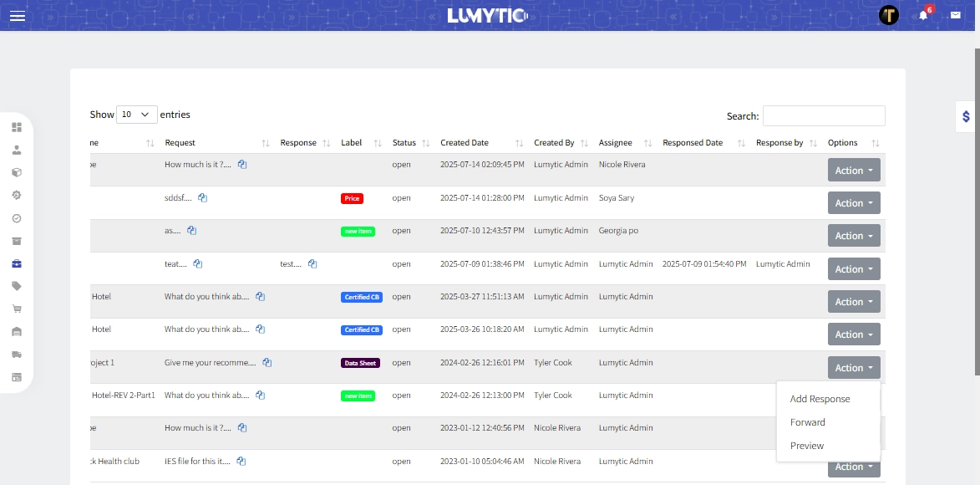
Task: Click the user avatar profile picture
Action: click(x=889, y=15)
